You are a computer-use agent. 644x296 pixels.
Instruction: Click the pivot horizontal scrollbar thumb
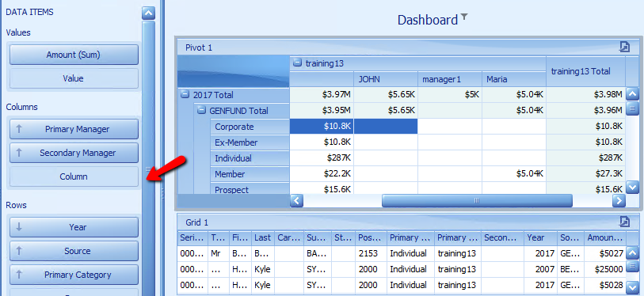[x=477, y=200]
